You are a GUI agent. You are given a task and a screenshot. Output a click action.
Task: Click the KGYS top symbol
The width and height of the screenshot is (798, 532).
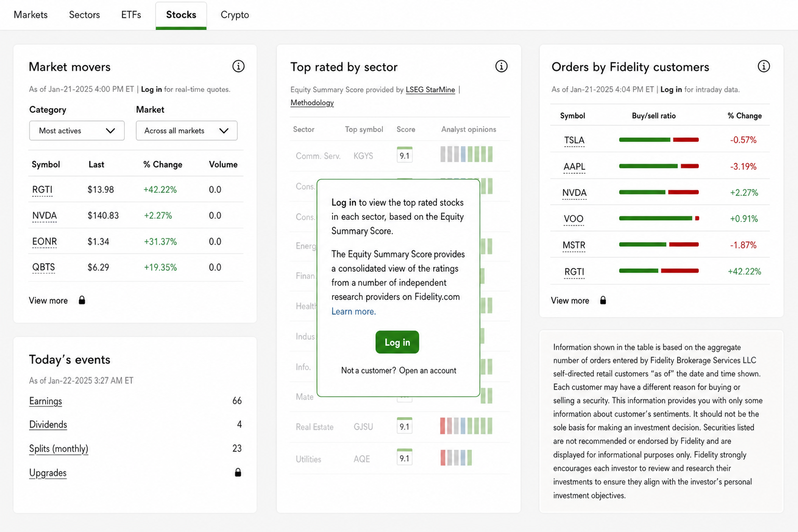[x=363, y=156]
